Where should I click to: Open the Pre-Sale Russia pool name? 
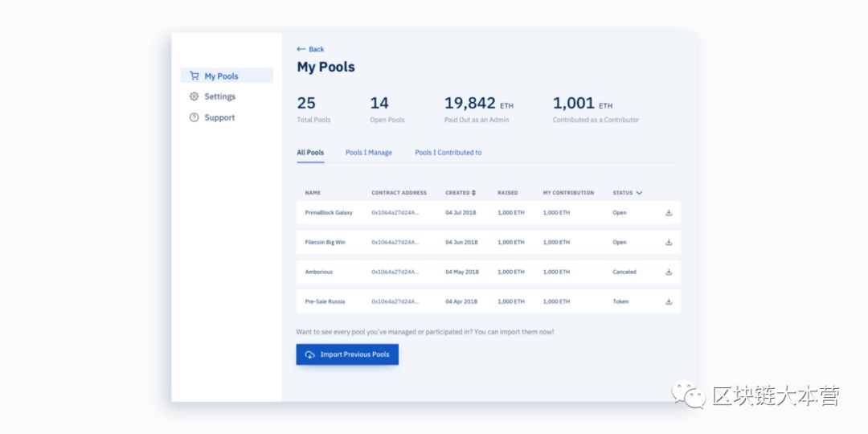coord(325,301)
